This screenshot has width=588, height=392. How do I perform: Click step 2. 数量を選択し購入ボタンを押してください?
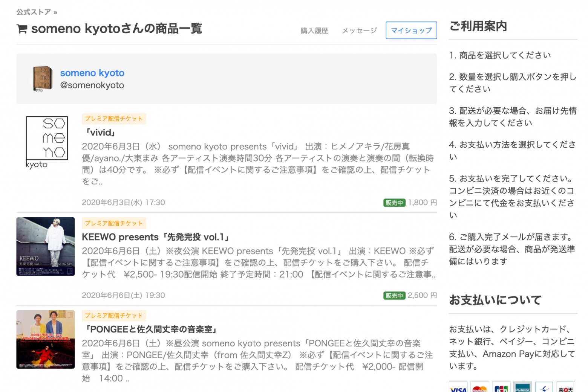(513, 83)
